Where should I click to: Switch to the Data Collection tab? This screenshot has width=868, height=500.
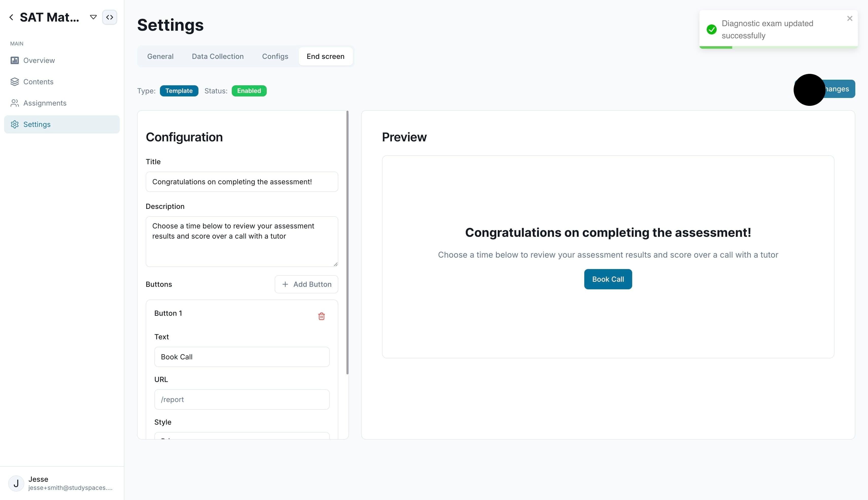(218, 56)
